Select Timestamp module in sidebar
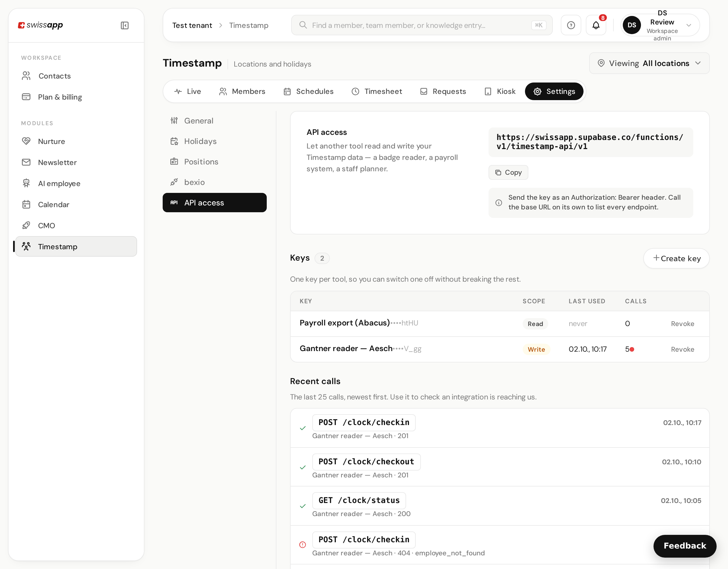728x569 pixels. 76,246
